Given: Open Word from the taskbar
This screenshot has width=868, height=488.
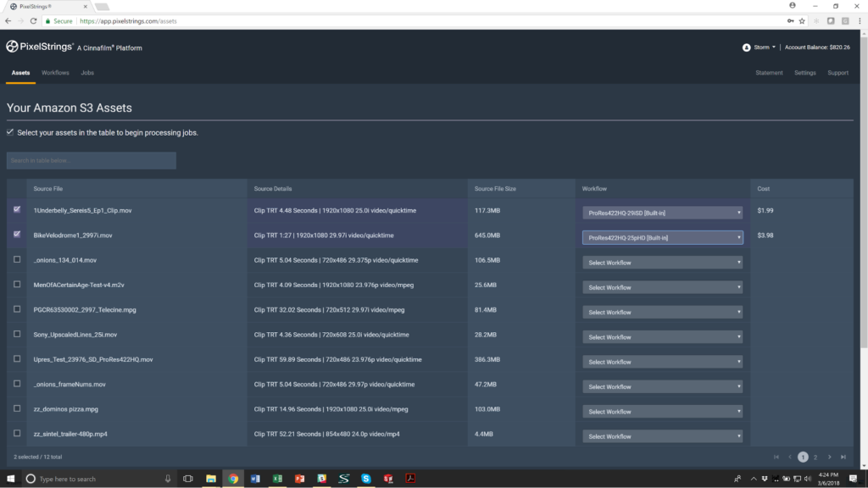Looking at the screenshot, I should coord(255,479).
